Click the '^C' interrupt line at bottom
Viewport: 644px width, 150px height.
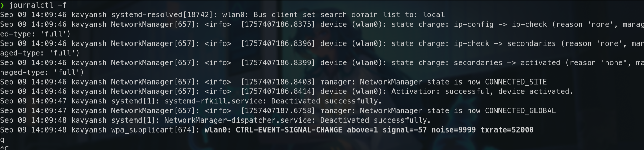pos(4,148)
